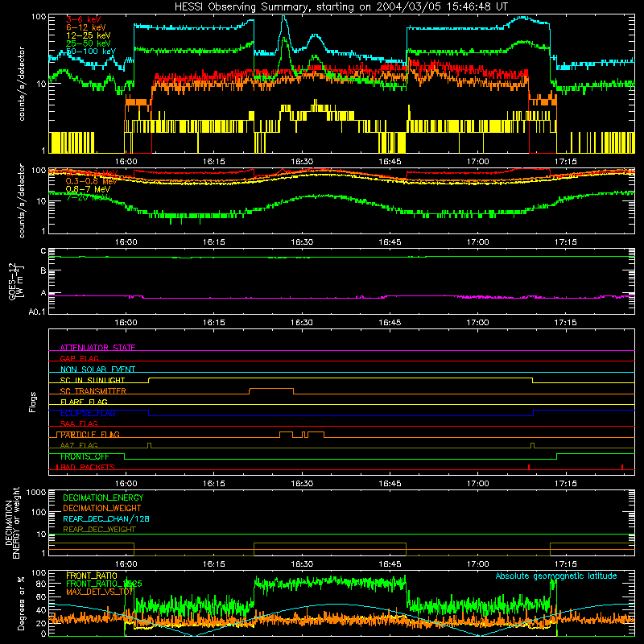Viewport: 644px width, 644px height.
Task: Select the GAP_FLAG label
Action: coord(79,358)
